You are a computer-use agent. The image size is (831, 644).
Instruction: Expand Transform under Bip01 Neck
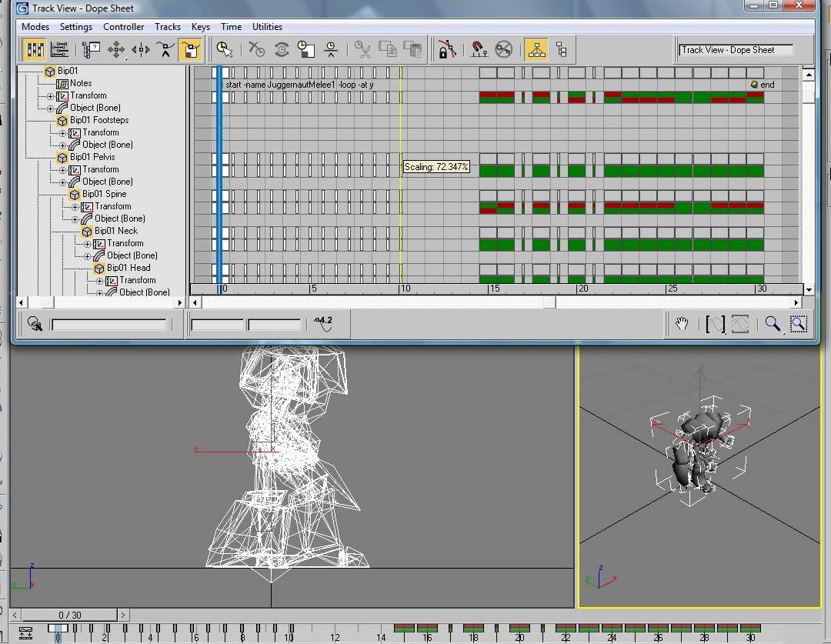tap(87, 244)
